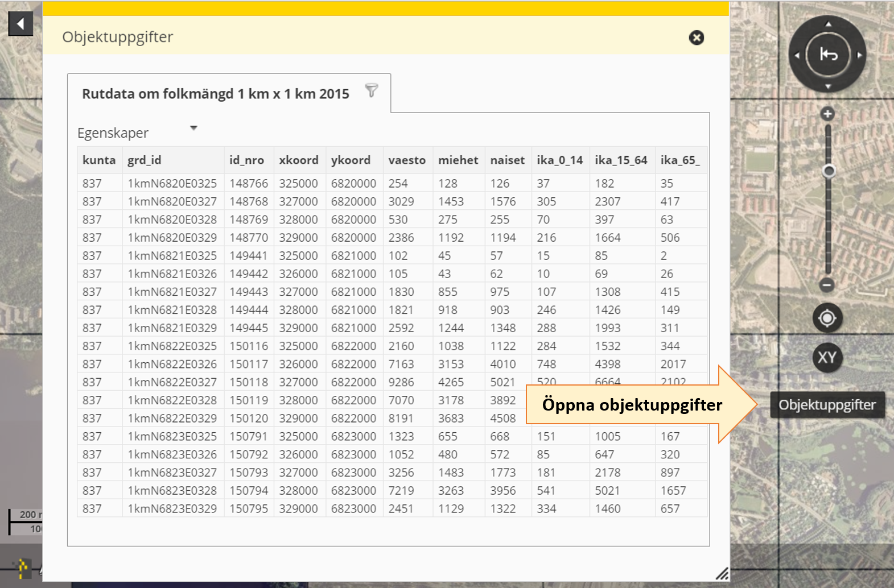Select vaesto cell 7219
This screenshot has width=894, height=588.
[407, 491]
